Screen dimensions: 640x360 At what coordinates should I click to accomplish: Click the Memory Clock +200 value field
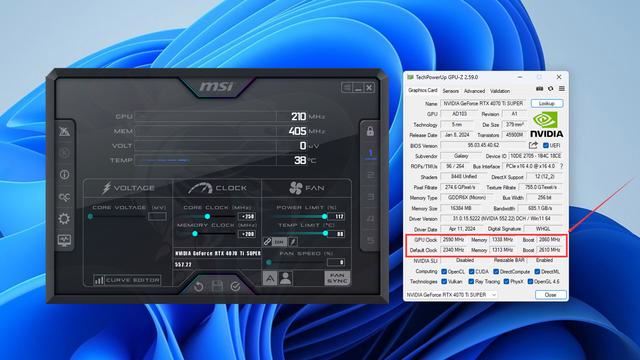(x=247, y=234)
